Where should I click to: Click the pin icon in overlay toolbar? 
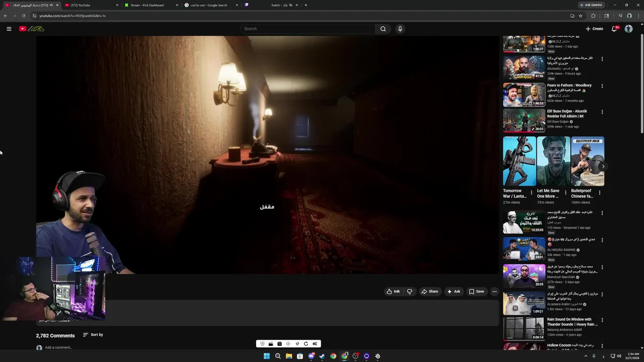coord(297,344)
